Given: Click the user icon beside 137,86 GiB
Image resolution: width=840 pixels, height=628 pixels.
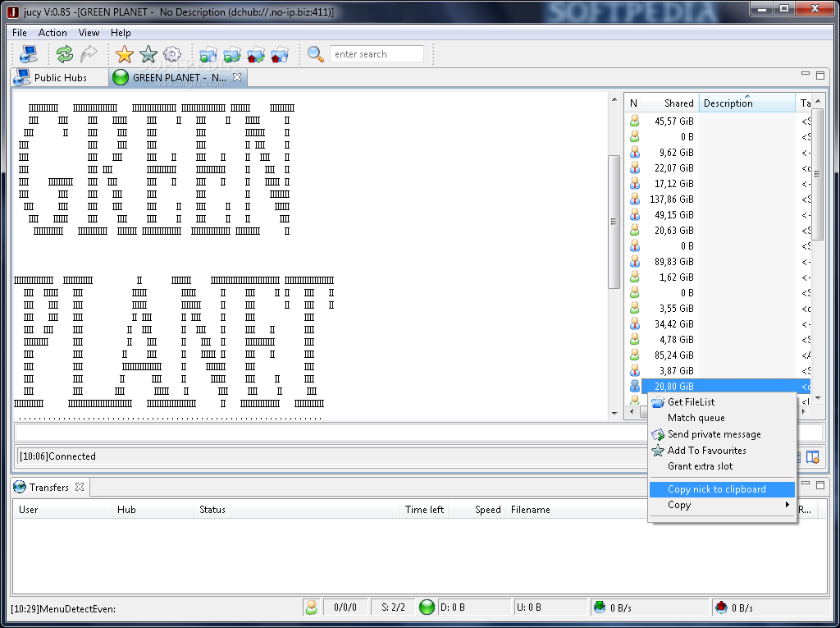Looking at the screenshot, I should click(634, 199).
